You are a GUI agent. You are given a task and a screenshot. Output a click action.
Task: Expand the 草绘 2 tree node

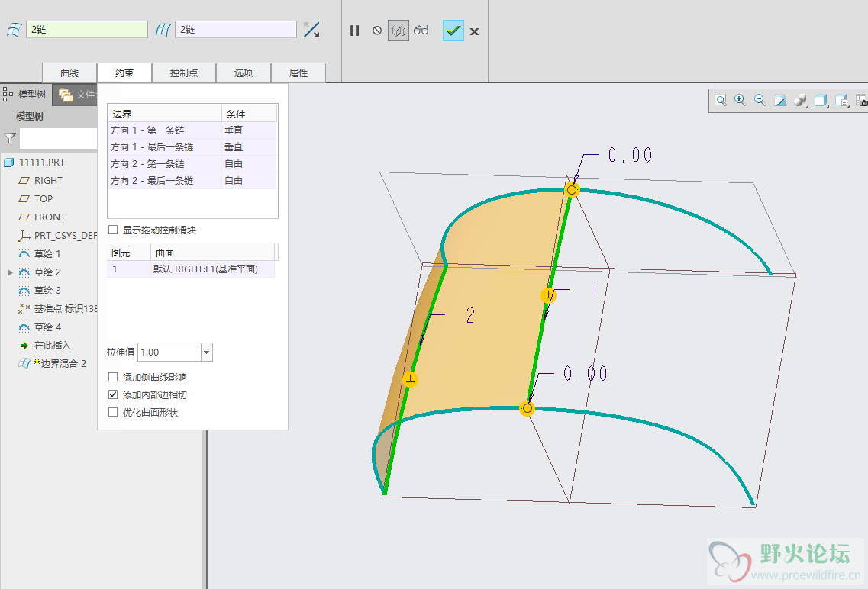9,272
